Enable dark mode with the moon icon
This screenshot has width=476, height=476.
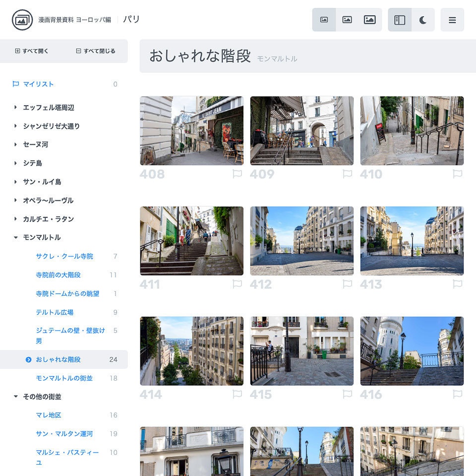[422, 20]
